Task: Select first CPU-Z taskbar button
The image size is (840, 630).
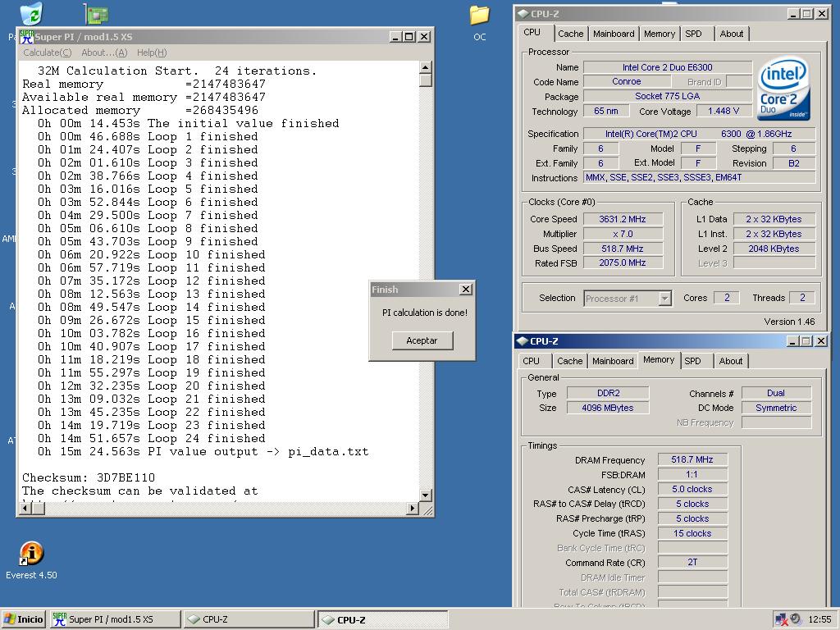Action: (249, 619)
